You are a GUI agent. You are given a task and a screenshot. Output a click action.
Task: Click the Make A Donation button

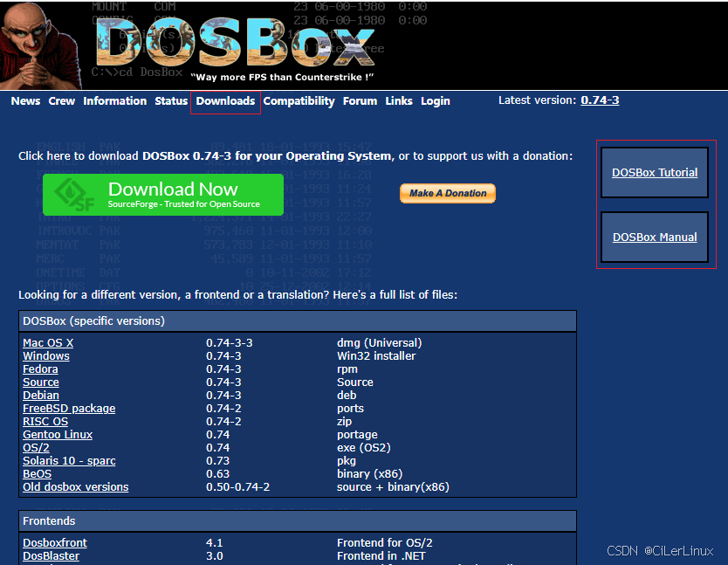[448, 193]
